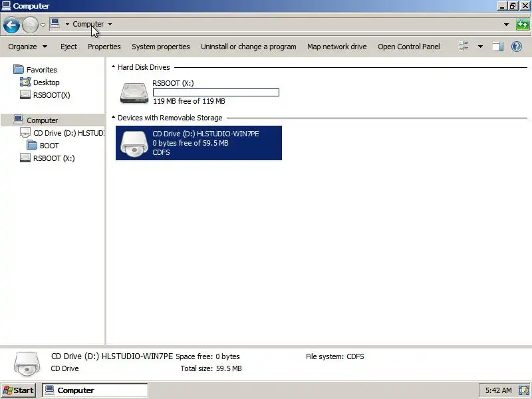Viewport: 532px width, 399px height.
Task: Open address bar history dropdown
Action: (506, 25)
